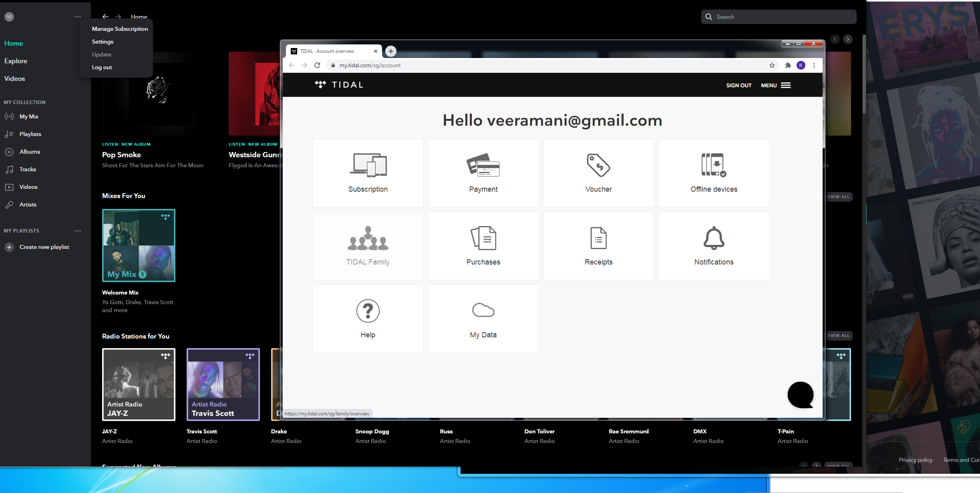The image size is (980, 493).
Task: Click Pop Smoke album title text
Action: [x=121, y=155]
